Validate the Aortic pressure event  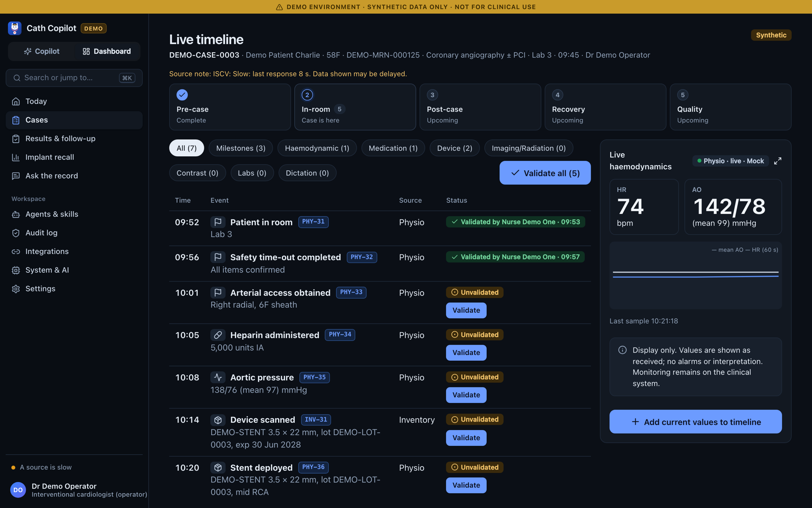click(466, 395)
